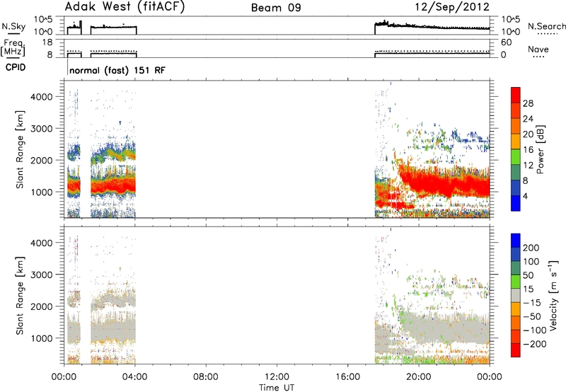This screenshot has height=392, width=566.
Task: Click the velocity plot 'Slant Range [km]' label
Action: pos(20,295)
